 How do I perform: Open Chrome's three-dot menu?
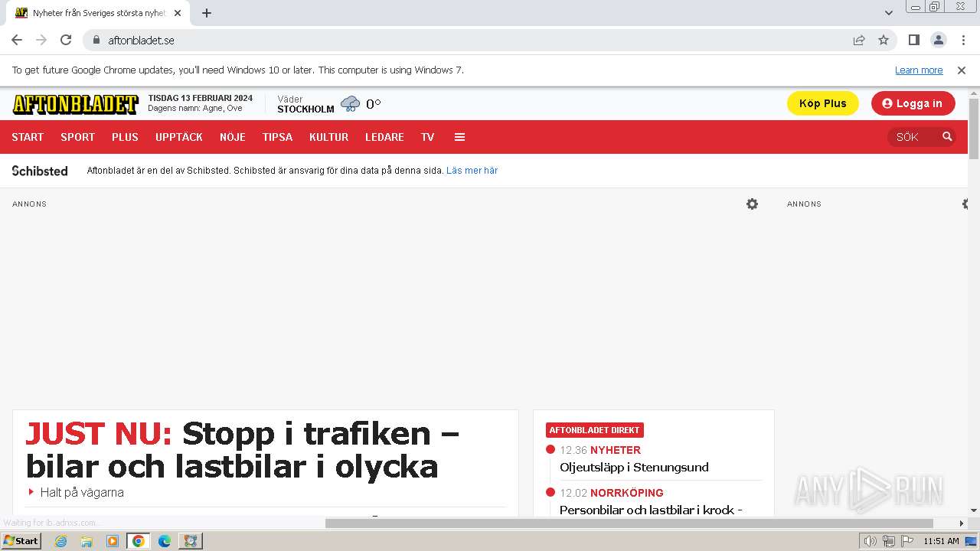click(x=962, y=40)
